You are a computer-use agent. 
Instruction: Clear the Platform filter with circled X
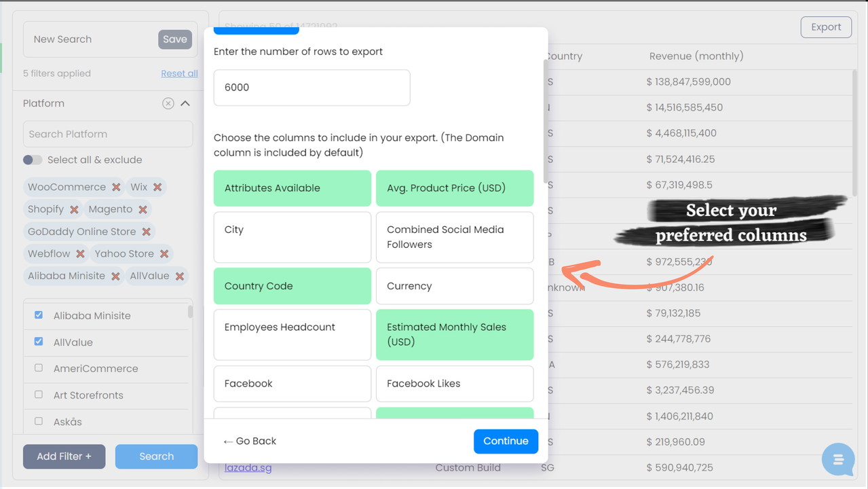(x=168, y=104)
